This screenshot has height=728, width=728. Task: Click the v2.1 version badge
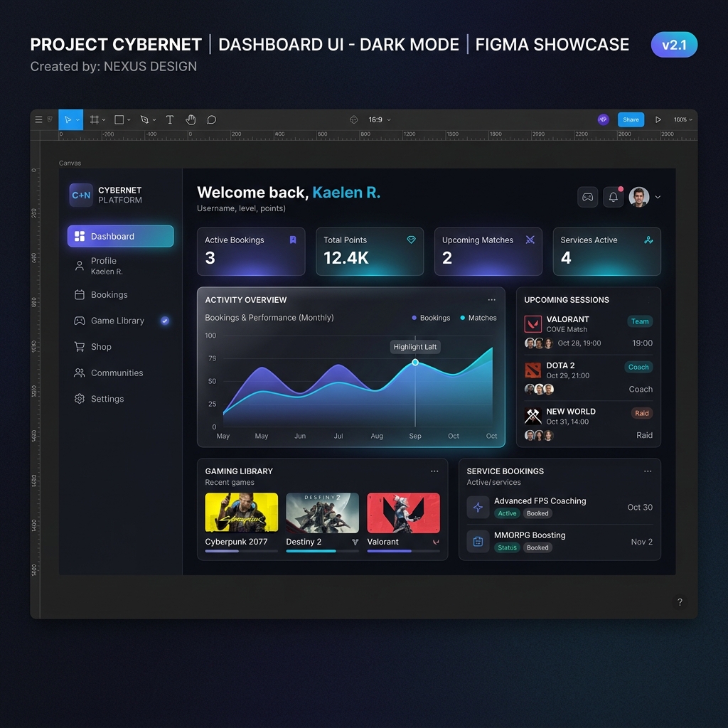[674, 45]
